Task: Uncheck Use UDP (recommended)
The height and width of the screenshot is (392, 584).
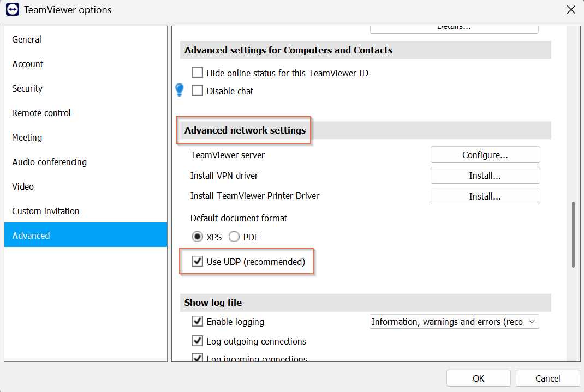Action: (x=198, y=261)
